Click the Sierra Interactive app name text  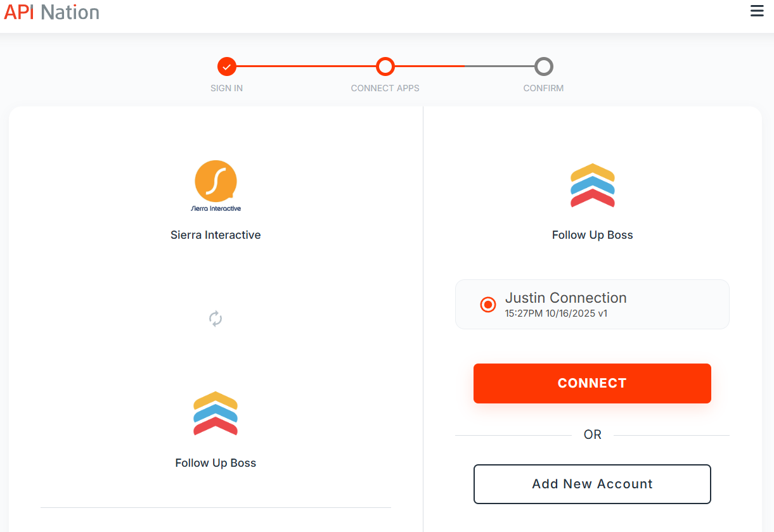[x=216, y=235]
